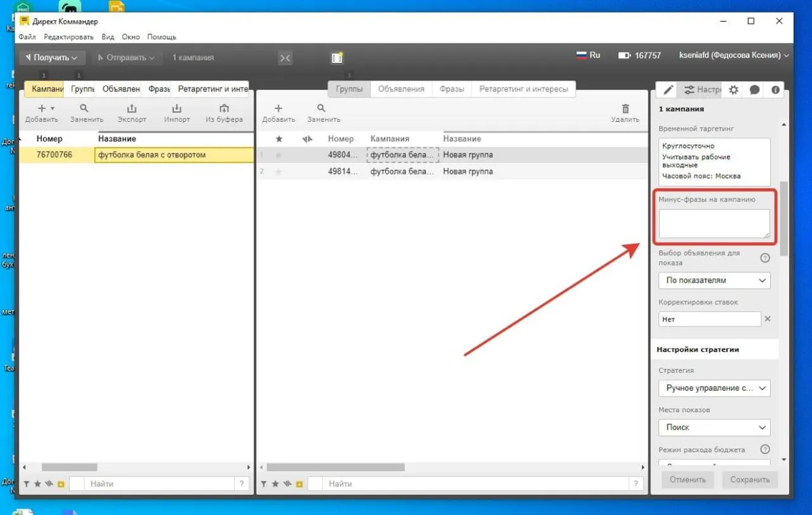The image size is (812, 515).
Task: Click the help icon beside Режим расхода бюджета
Action: tap(765, 449)
